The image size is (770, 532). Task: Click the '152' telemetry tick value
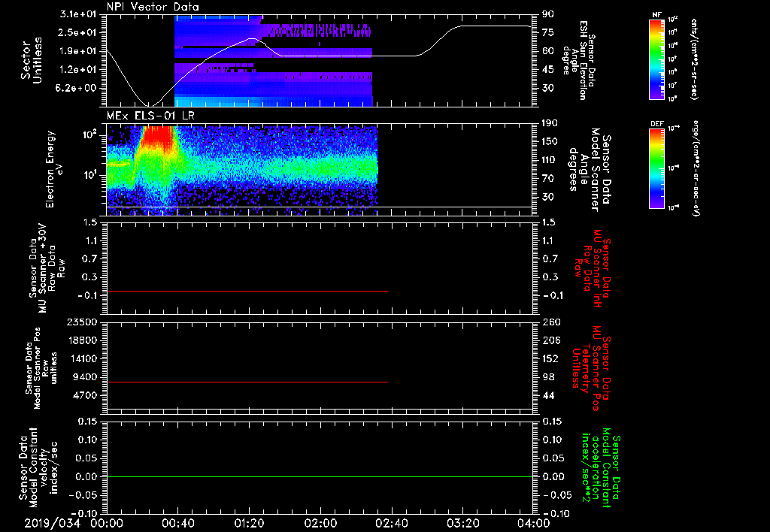click(551, 358)
